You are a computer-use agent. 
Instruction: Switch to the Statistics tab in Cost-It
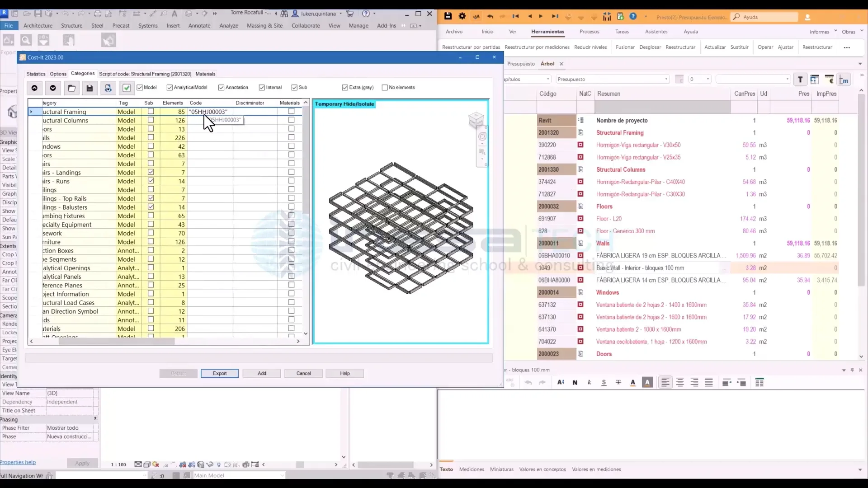click(x=36, y=74)
